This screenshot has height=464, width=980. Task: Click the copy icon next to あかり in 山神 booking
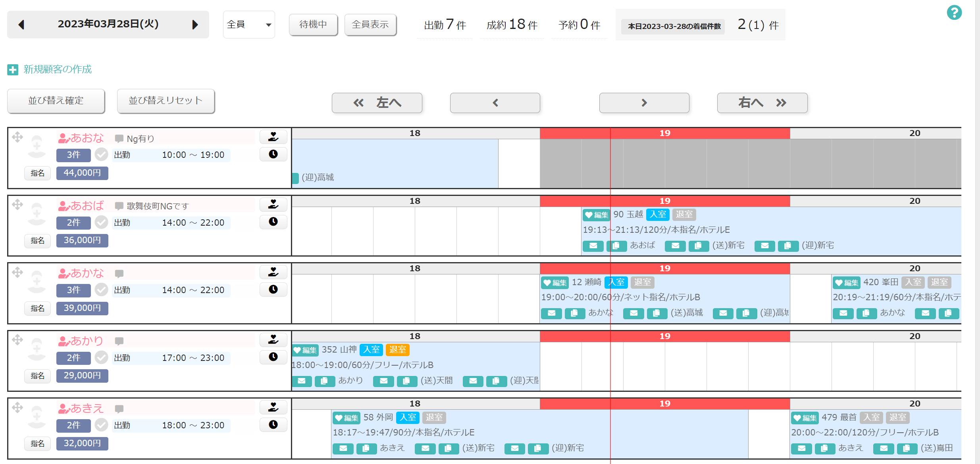325,381
